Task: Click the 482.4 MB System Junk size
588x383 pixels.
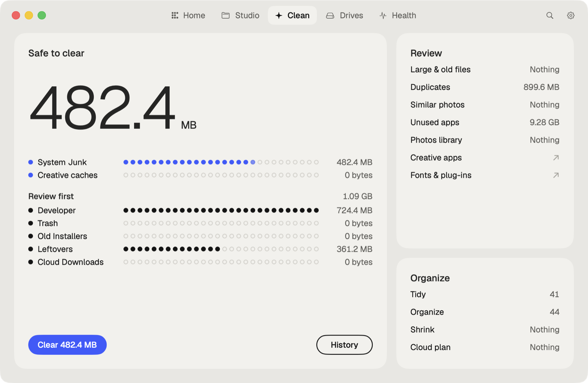Action: click(x=354, y=162)
